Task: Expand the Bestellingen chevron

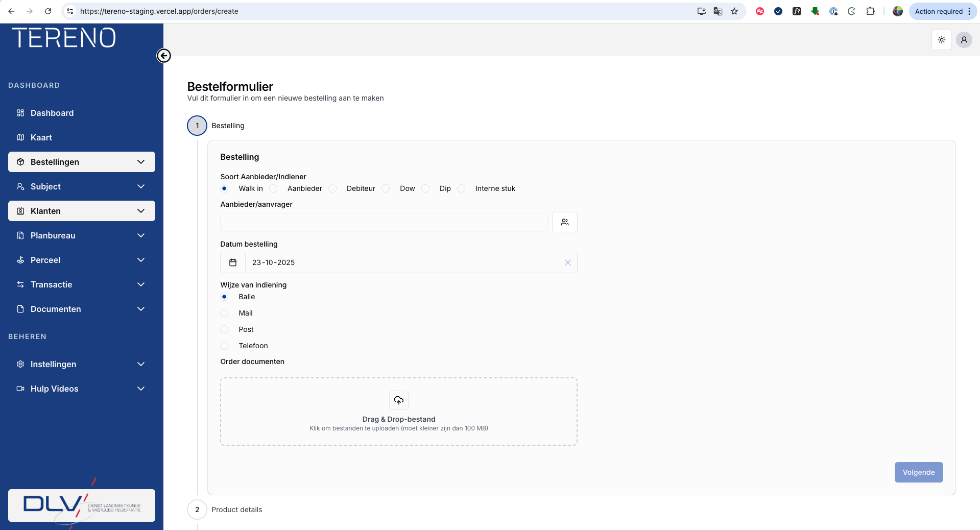Action: pos(141,162)
